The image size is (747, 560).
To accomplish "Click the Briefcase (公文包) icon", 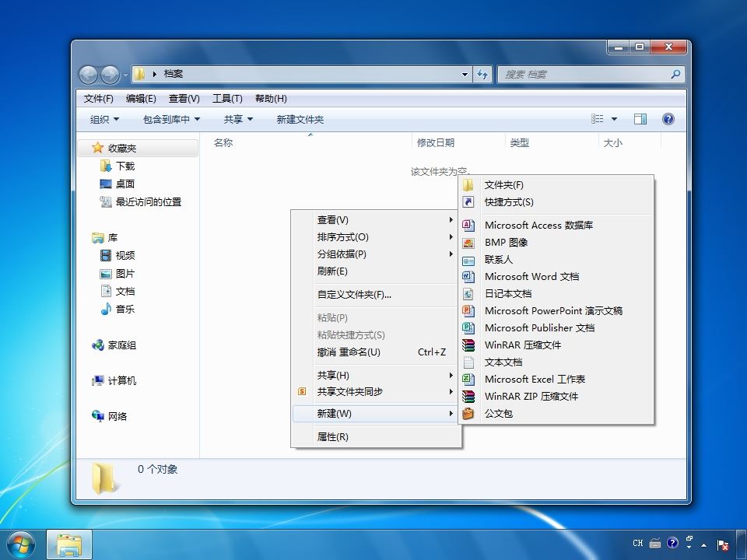I will [x=468, y=414].
